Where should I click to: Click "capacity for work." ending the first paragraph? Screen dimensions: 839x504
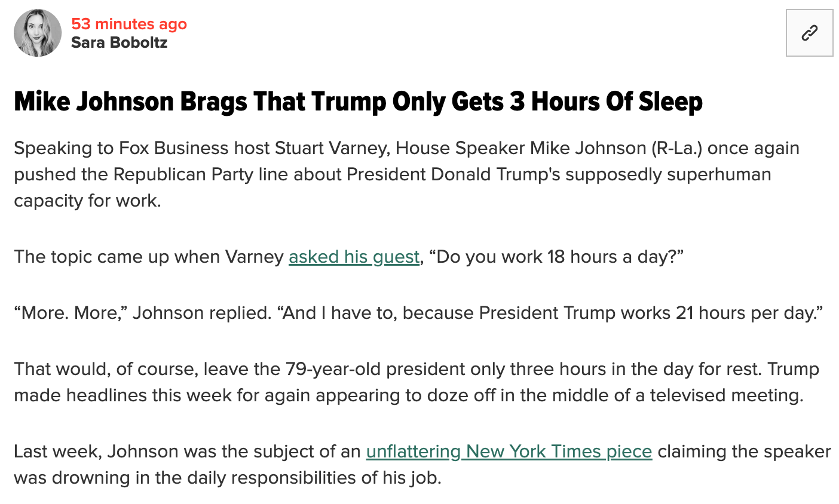pyautogui.click(x=87, y=201)
